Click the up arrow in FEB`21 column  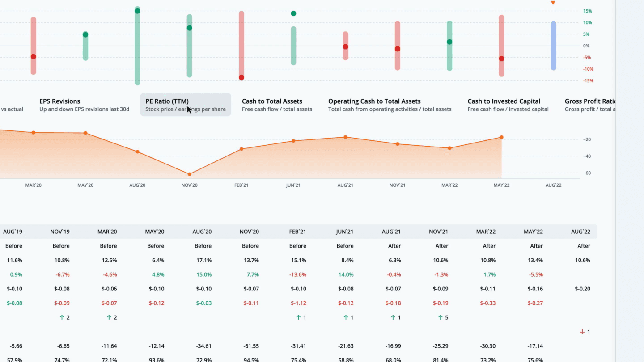[298, 317]
